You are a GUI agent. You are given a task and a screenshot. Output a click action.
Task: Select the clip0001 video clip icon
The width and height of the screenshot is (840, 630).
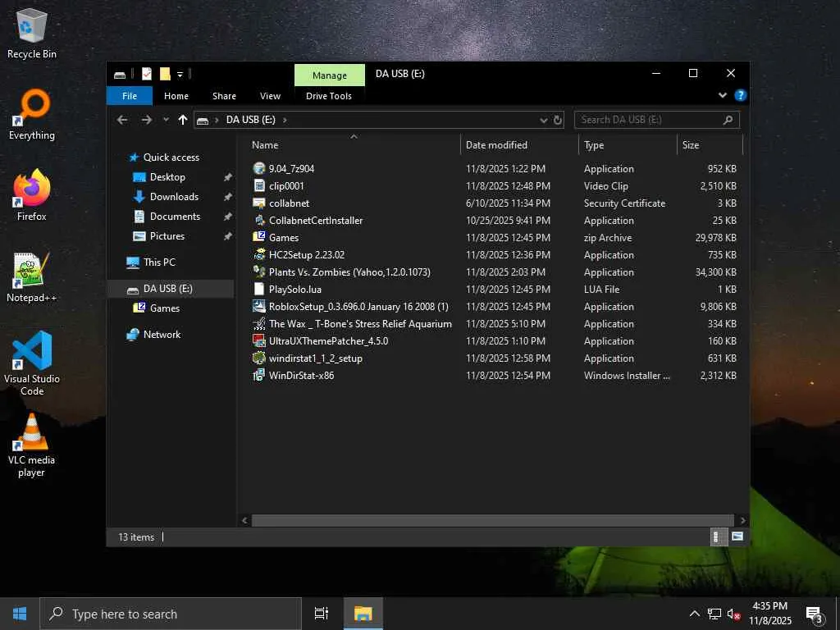(259, 186)
